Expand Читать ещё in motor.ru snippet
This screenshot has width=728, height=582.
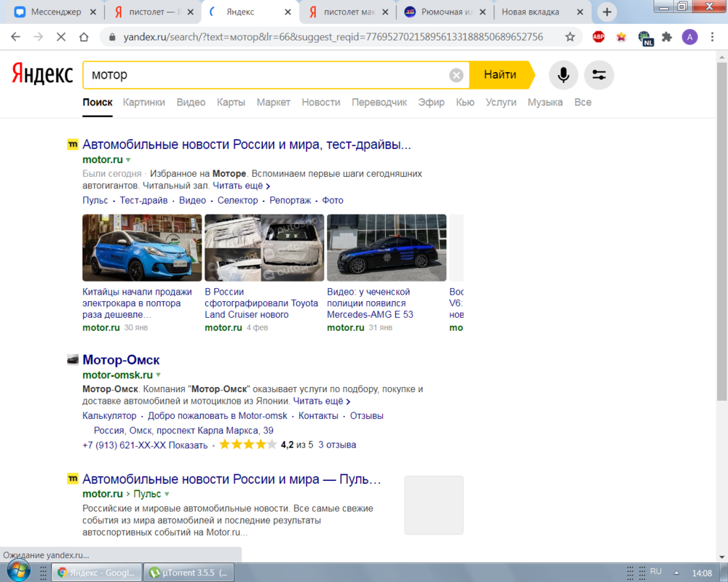[242, 186]
